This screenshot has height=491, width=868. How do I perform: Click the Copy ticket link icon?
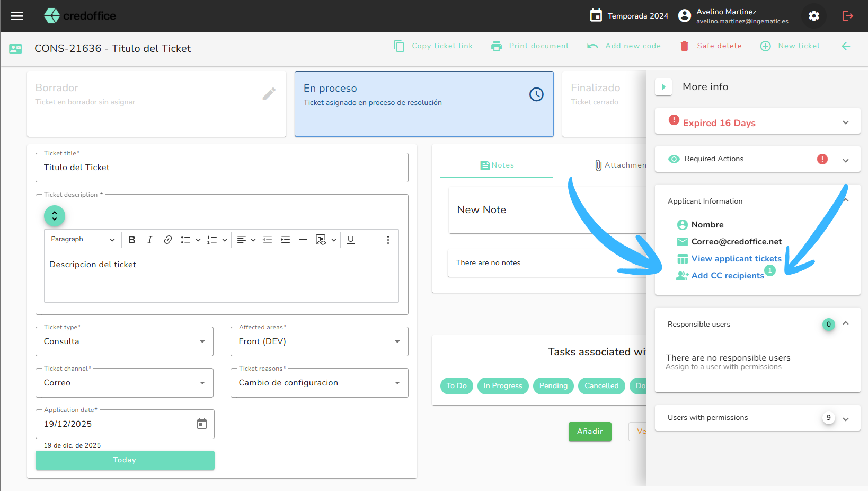pyautogui.click(x=398, y=46)
